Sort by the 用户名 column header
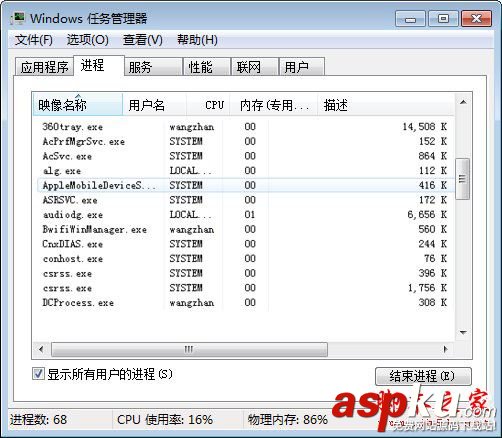This screenshot has height=438, width=502. coord(154,105)
